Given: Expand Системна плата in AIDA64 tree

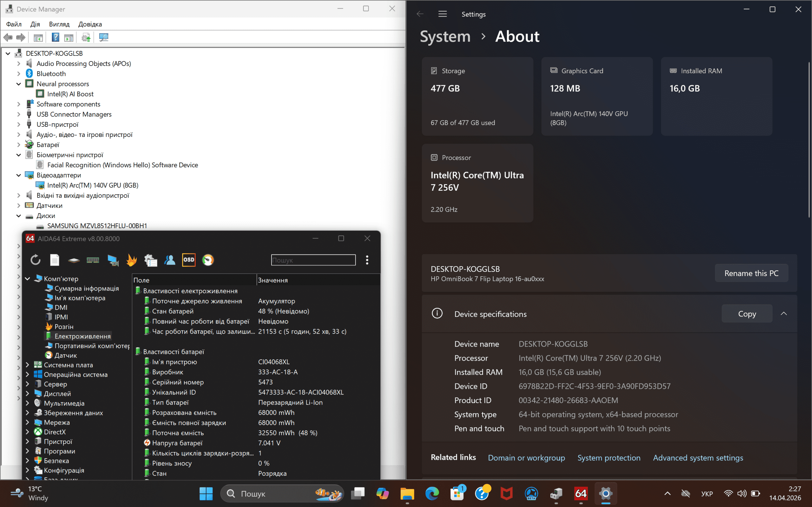Looking at the screenshot, I should click(x=28, y=365).
